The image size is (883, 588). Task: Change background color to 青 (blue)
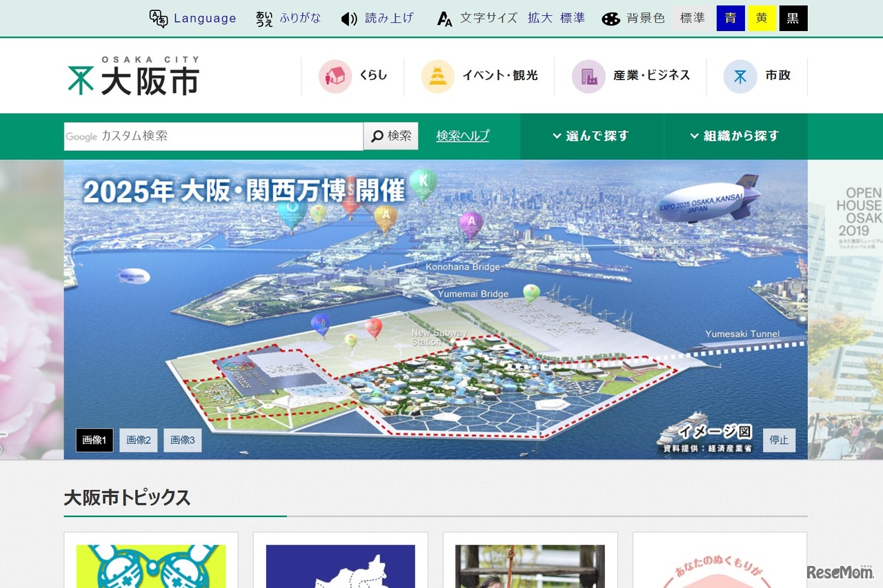(x=730, y=18)
